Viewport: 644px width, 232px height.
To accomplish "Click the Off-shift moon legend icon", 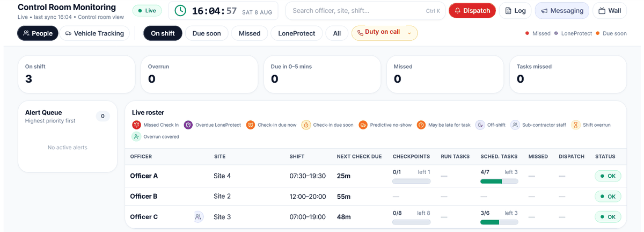I will (x=480, y=125).
